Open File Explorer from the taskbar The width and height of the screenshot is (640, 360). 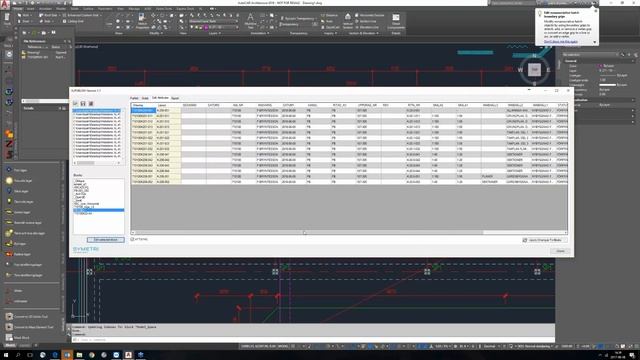(x=79, y=355)
